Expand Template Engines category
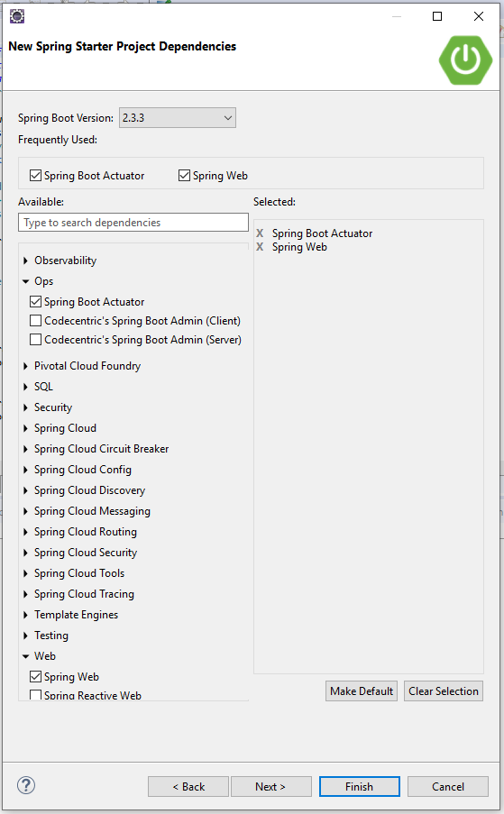The height and width of the screenshot is (814, 504). pos(25,615)
